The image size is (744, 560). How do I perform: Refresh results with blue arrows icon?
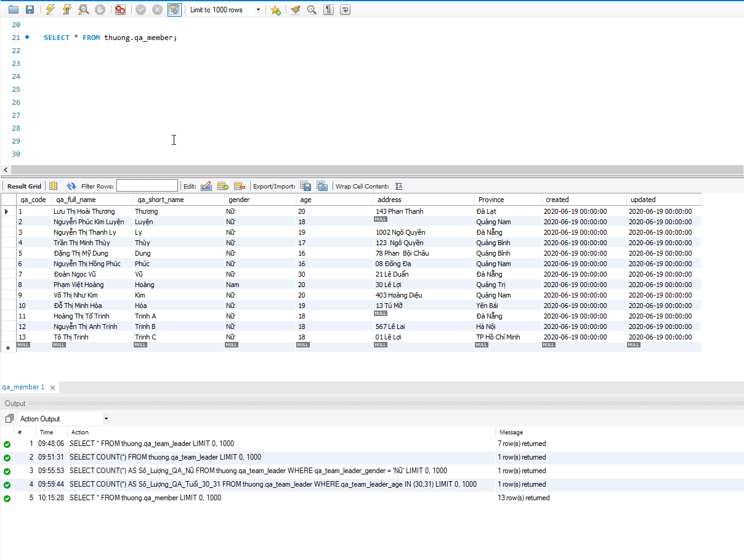pos(71,186)
